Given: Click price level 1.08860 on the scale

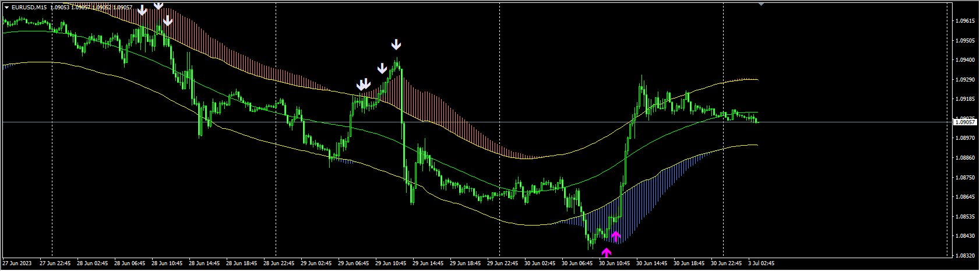Looking at the screenshot, I should (x=965, y=158).
